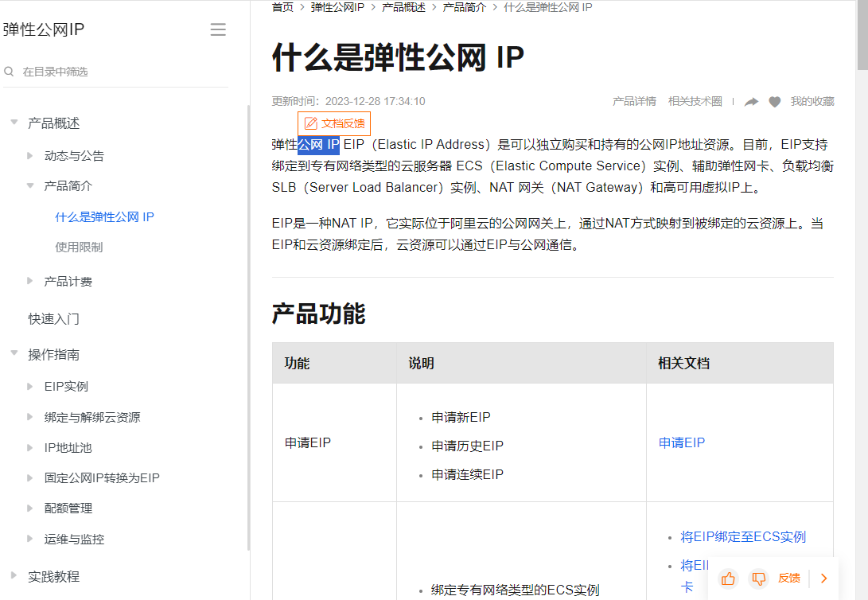Screen dimensions: 868x600
Task: Go to 产品概述 breadcrumb
Action: tap(403, 7)
